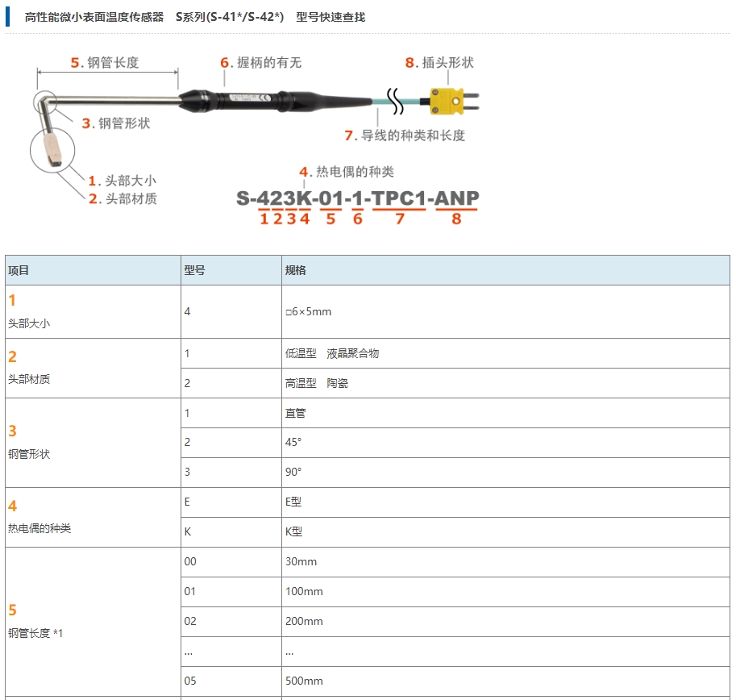Click the example model number S-423K-01-1-TPC1-ANP
Screen dimensions: 736x700
point(358,198)
